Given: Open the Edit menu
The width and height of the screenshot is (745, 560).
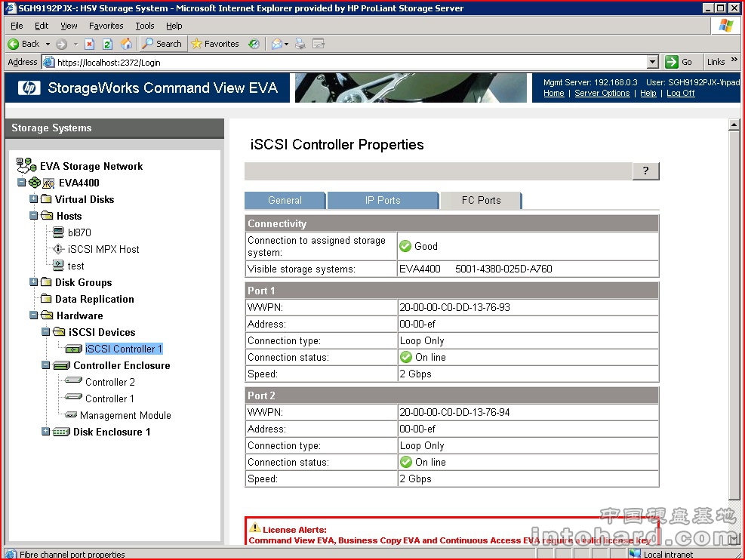Looking at the screenshot, I should coord(42,26).
